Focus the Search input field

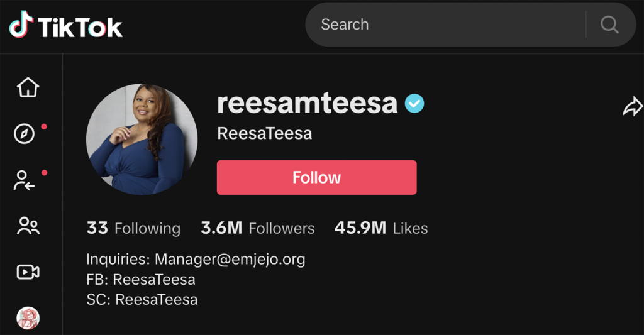coord(440,25)
